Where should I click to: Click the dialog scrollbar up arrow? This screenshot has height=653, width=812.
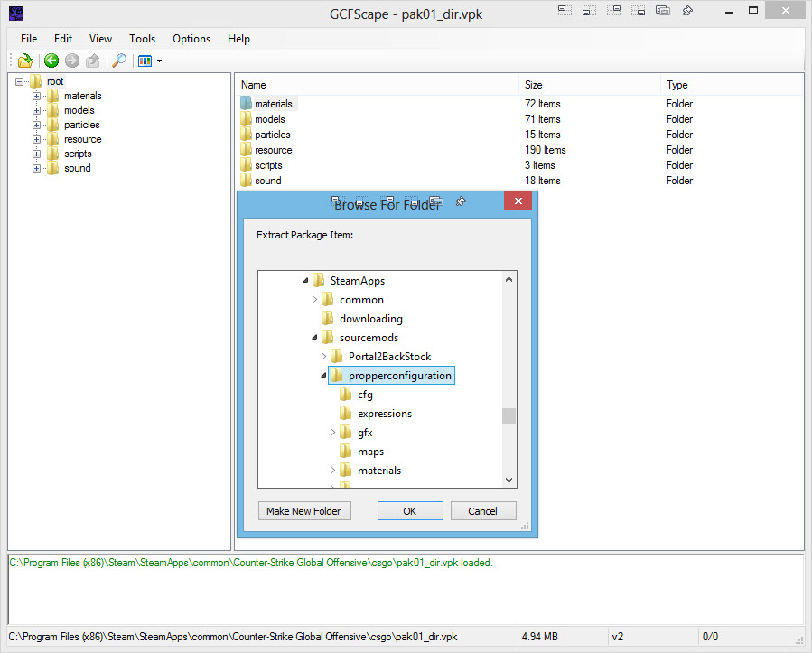509,280
